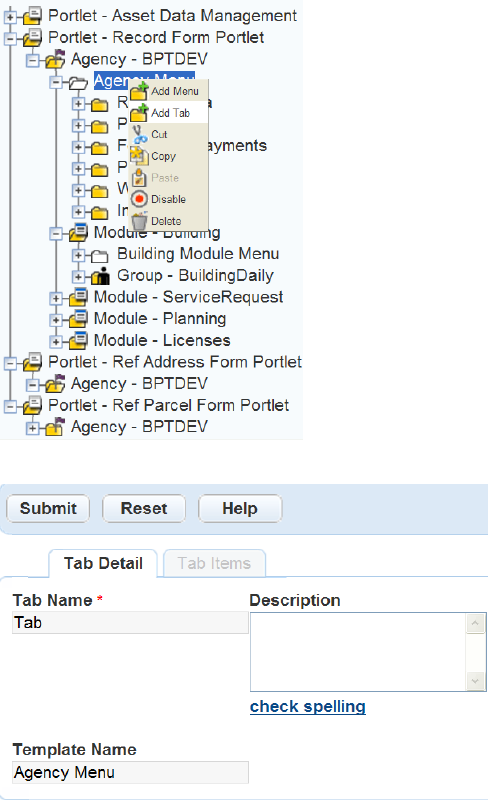
Task: Click the Copy icon in context menu
Action: (x=139, y=156)
